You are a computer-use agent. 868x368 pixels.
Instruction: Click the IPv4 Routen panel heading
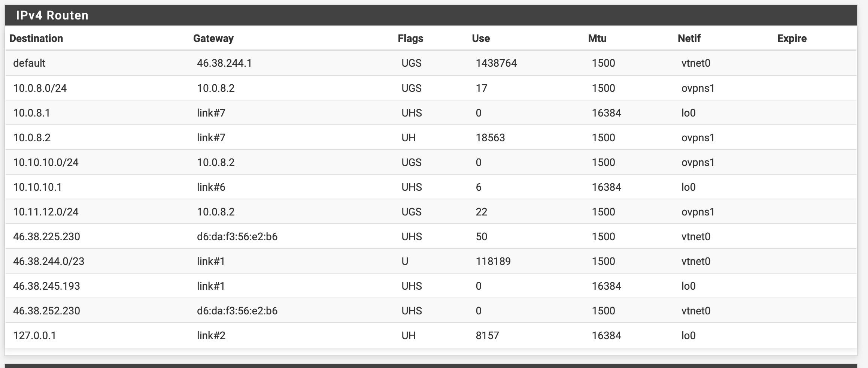coord(52,15)
